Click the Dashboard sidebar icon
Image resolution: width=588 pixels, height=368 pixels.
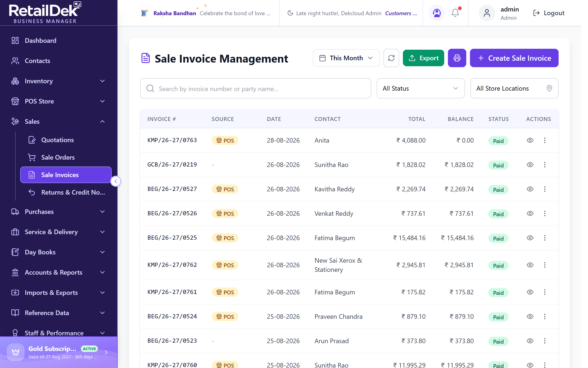[15, 40]
